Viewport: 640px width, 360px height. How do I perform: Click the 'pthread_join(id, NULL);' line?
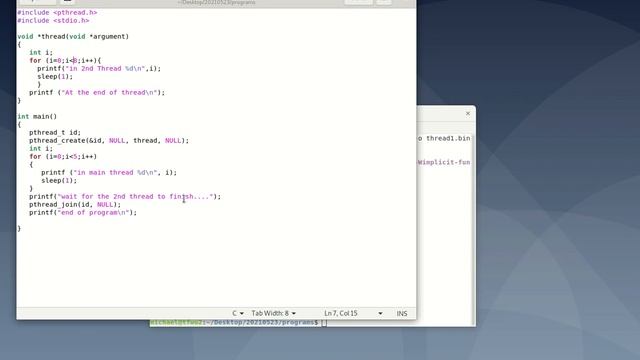75,204
